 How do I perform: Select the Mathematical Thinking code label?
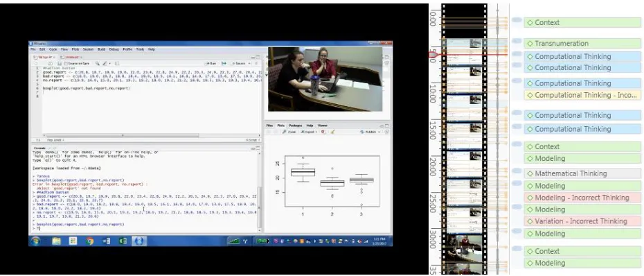click(582, 173)
